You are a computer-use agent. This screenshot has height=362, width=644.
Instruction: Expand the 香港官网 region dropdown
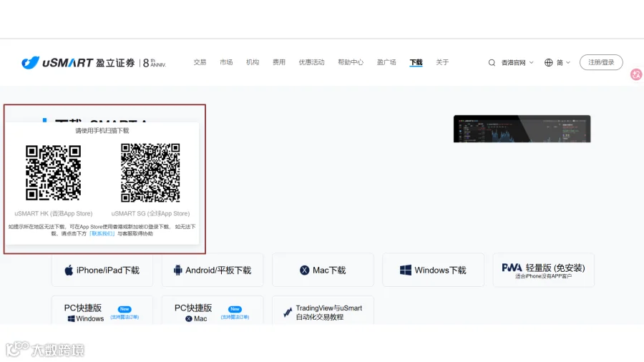[517, 63]
